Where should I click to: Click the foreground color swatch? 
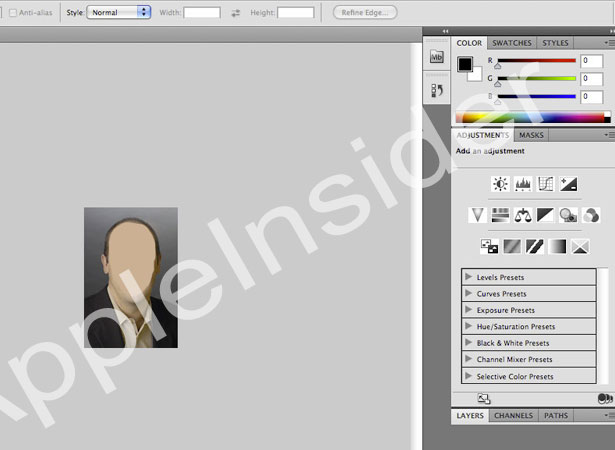465,64
